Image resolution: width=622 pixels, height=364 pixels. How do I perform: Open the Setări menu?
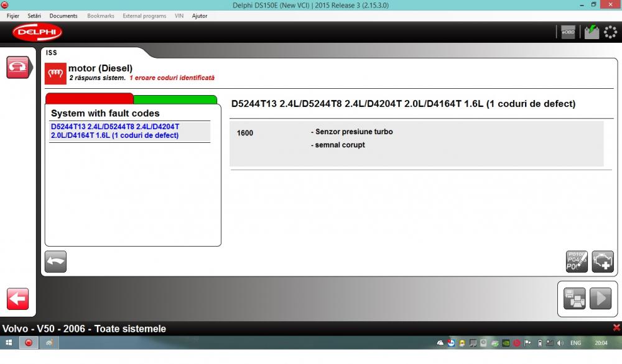[x=34, y=16]
